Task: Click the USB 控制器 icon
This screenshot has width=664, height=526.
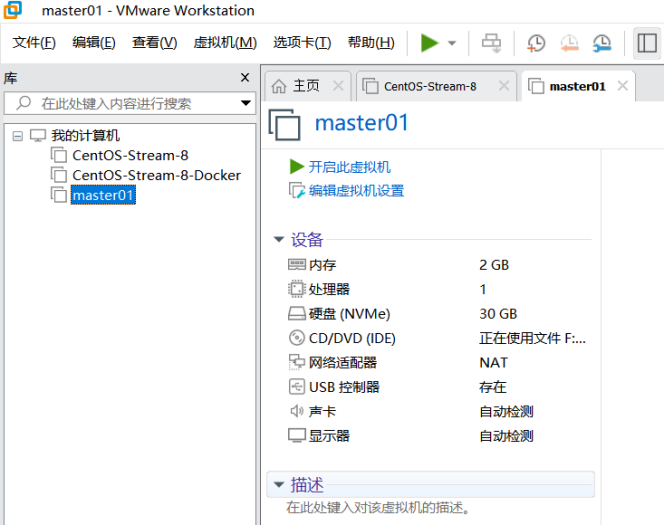Action: [296, 387]
